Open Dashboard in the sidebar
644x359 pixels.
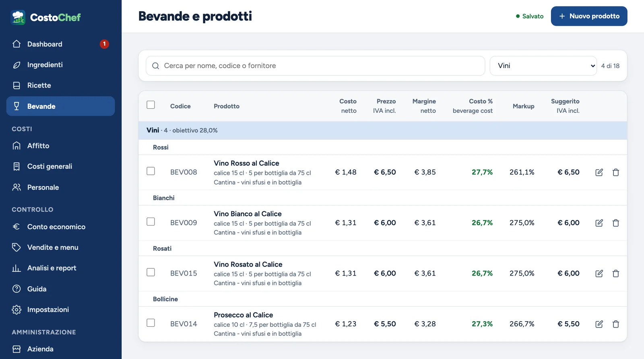60,44
